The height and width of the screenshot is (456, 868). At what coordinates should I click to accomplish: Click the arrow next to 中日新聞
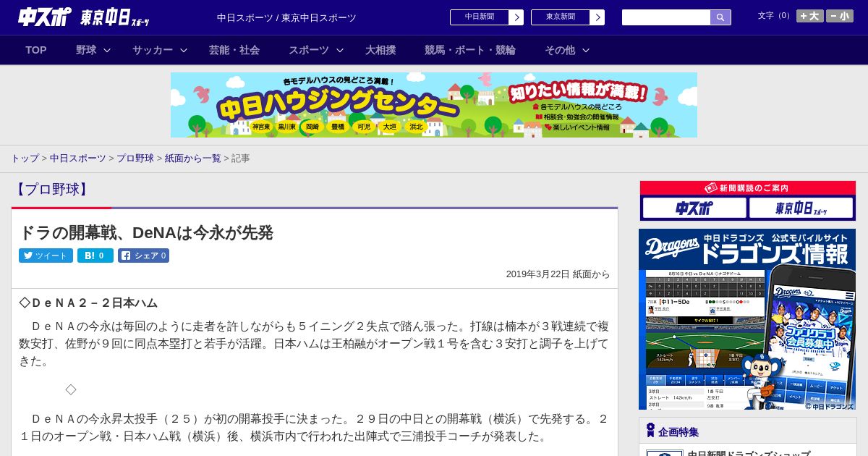pos(516,17)
